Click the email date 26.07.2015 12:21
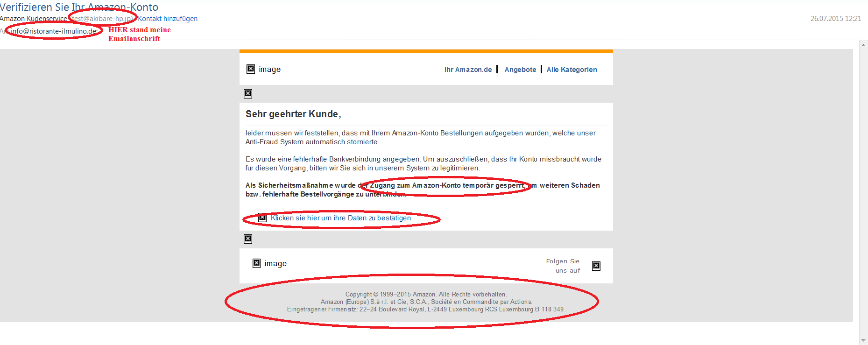The height and width of the screenshot is (345, 868). click(835, 19)
